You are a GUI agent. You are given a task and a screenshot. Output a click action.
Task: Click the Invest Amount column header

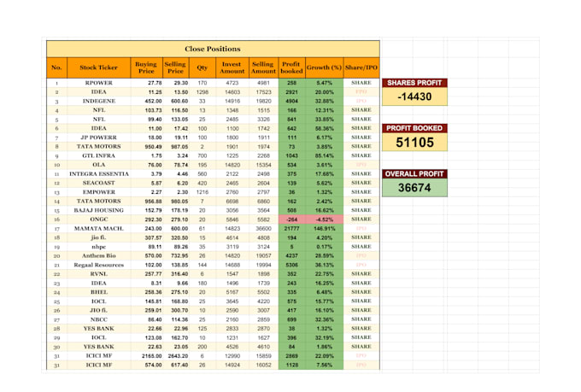tap(232, 67)
